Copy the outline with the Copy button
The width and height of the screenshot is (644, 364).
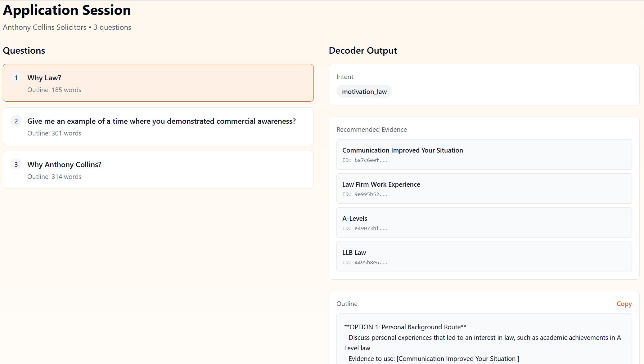pyautogui.click(x=624, y=304)
